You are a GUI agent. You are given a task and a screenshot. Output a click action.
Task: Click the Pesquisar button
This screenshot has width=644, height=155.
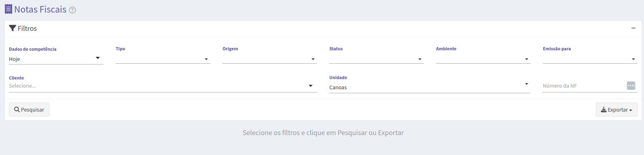point(29,110)
